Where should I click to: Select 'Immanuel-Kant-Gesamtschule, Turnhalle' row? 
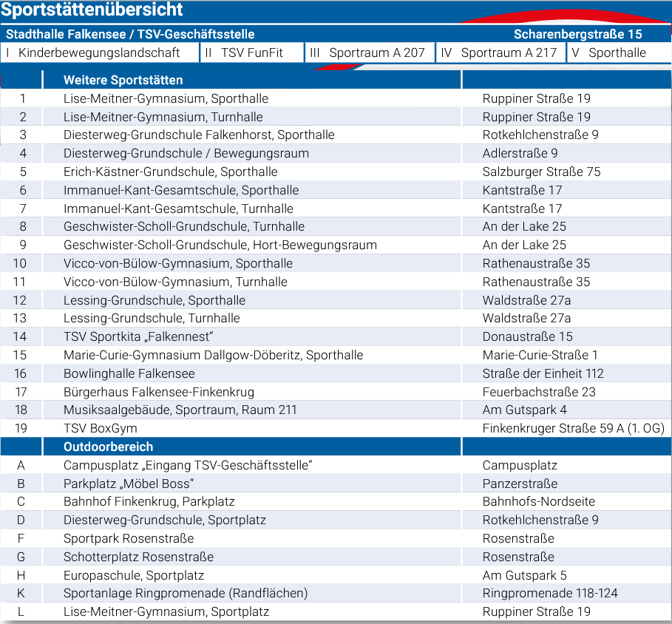(336, 208)
